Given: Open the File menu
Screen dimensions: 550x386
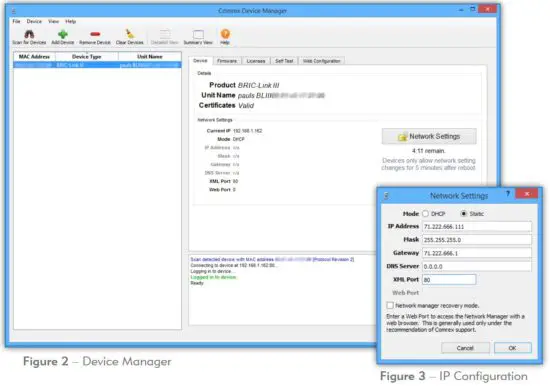Looking at the screenshot, I should 16,21.
